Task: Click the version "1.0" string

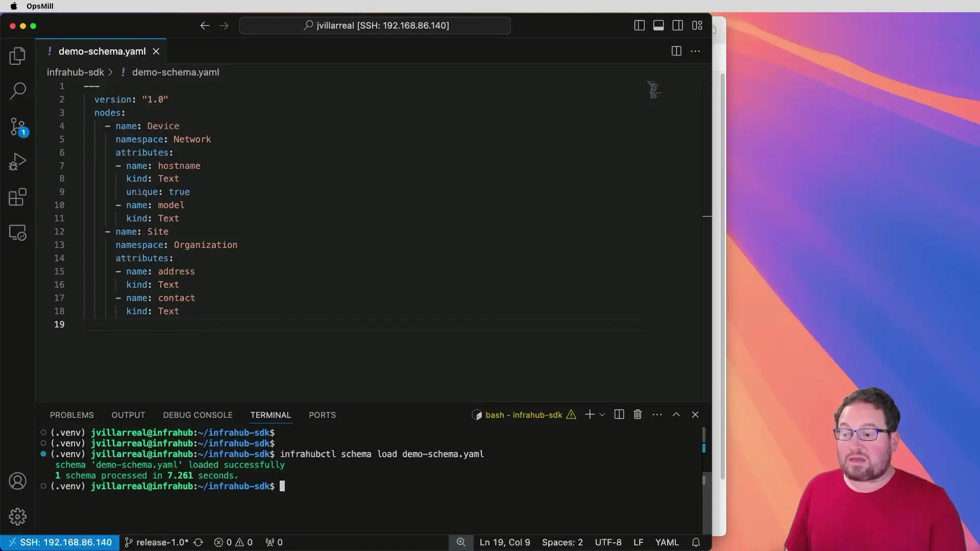Action: point(155,99)
